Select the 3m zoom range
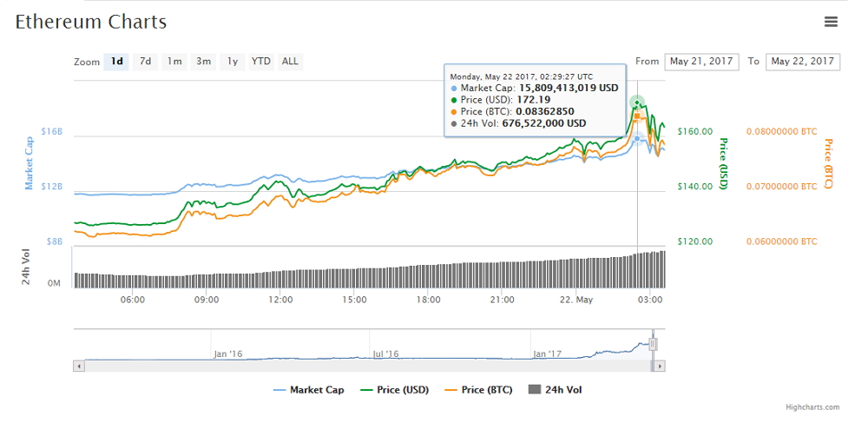868x423 pixels. tap(203, 62)
